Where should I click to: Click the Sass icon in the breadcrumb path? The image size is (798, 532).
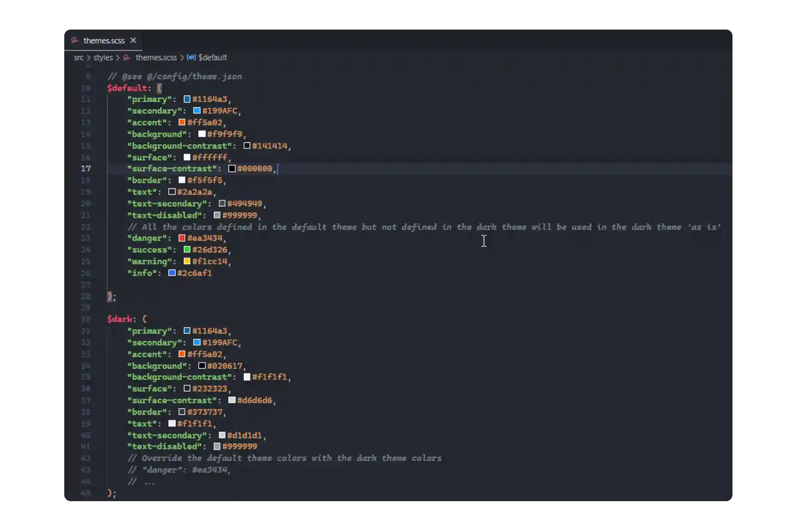[x=127, y=57]
